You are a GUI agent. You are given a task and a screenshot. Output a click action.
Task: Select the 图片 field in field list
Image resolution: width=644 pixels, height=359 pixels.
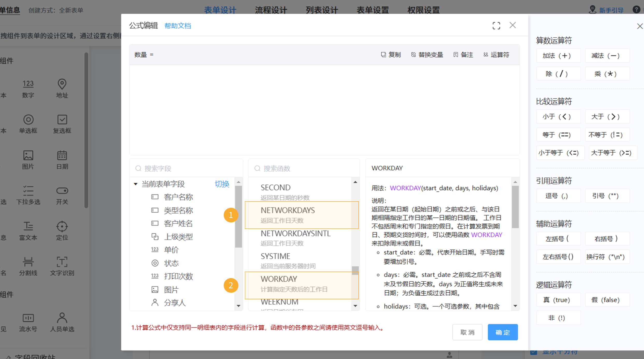171,289
